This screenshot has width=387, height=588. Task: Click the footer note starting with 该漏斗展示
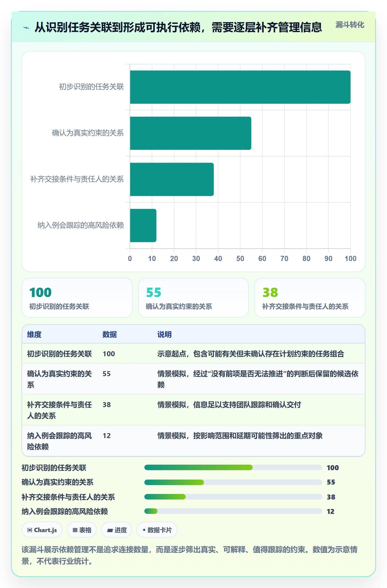click(190, 555)
